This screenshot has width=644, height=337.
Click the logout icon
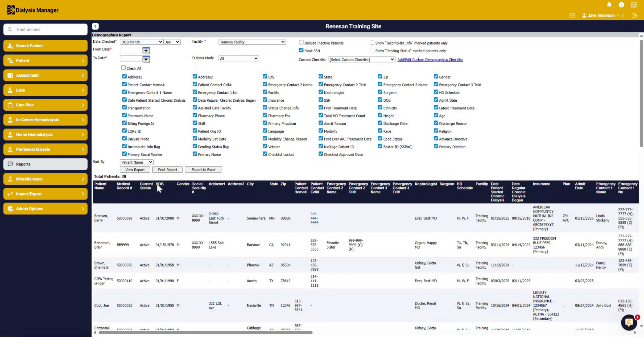(x=634, y=16)
